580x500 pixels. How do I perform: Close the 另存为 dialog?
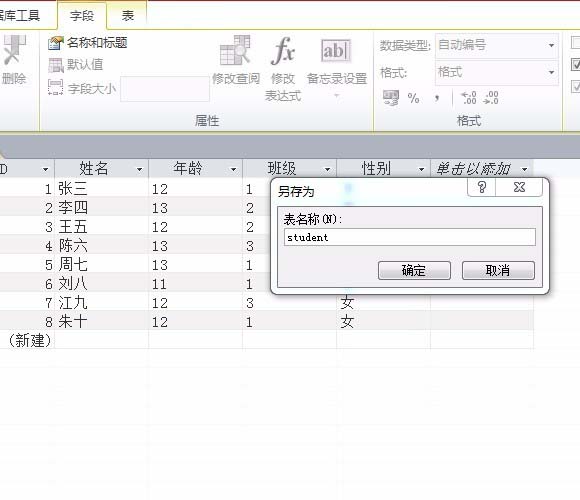[519, 187]
